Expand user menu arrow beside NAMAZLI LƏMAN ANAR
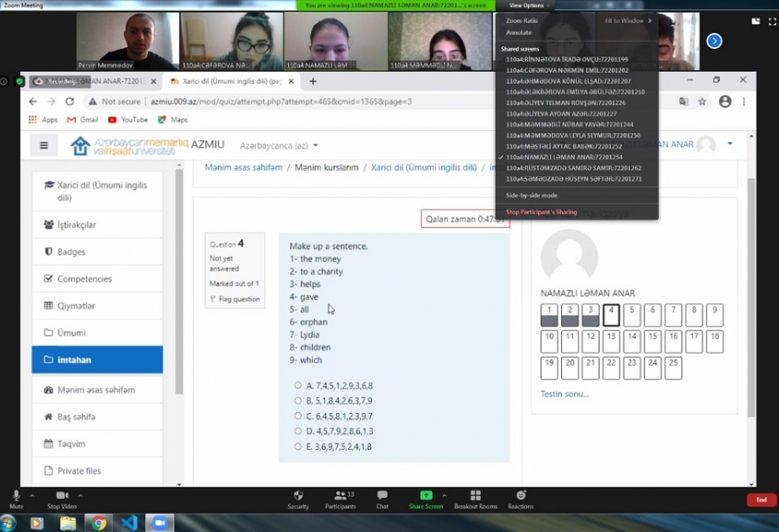The image size is (779, 532). point(730,144)
